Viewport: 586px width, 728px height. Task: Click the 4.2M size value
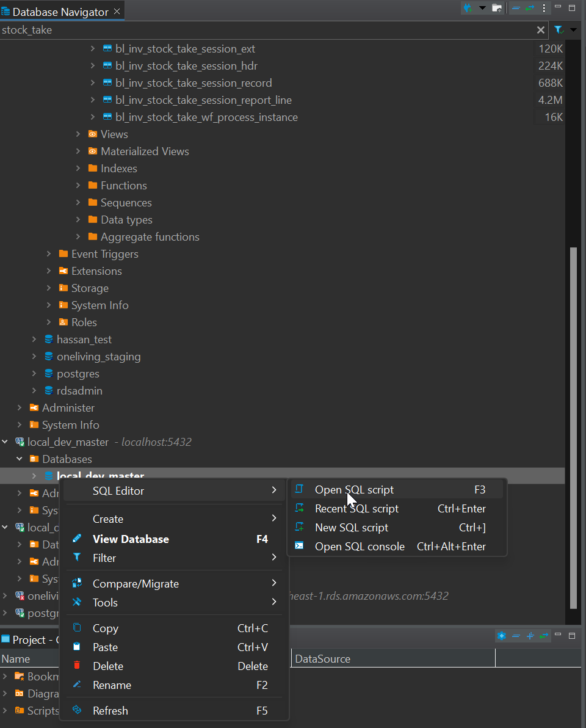tap(550, 100)
